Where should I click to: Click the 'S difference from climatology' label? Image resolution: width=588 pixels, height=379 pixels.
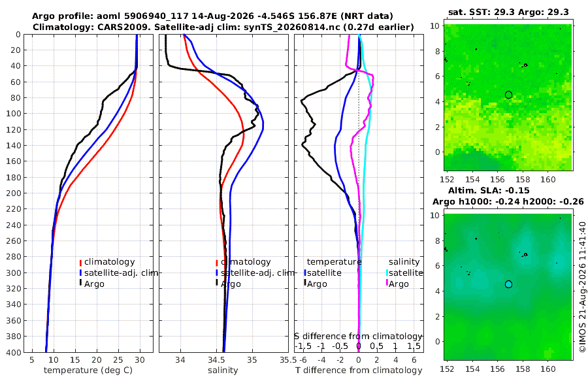click(x=359, y=337)
